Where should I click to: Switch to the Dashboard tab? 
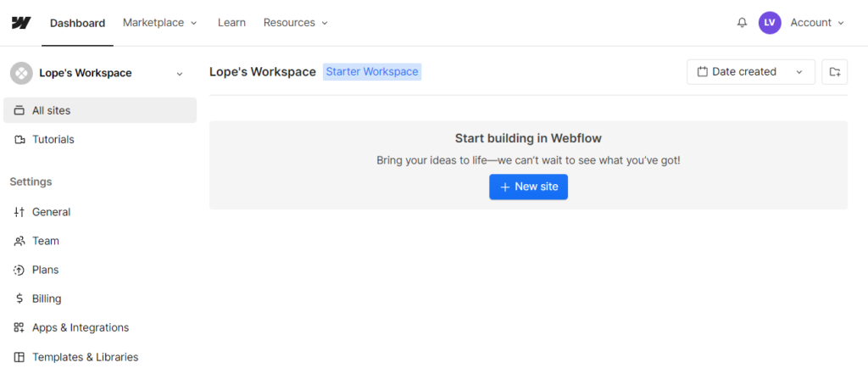click(x=77, y=23)
